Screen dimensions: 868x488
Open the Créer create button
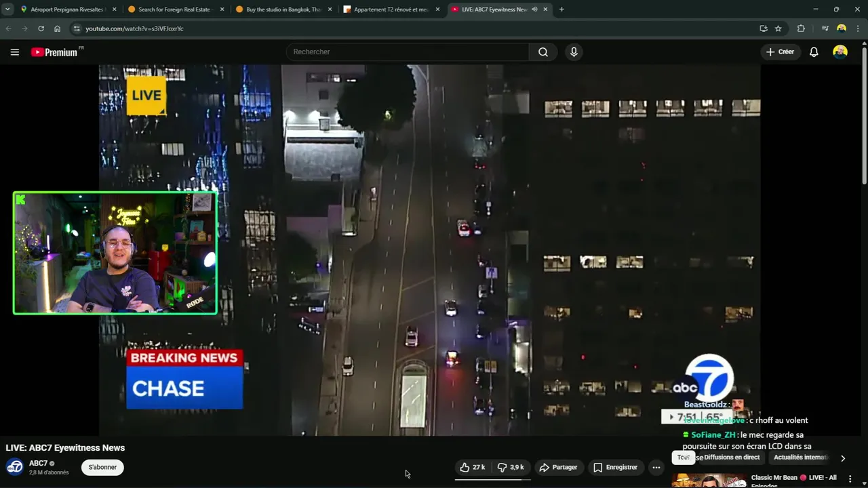(780, 52)
